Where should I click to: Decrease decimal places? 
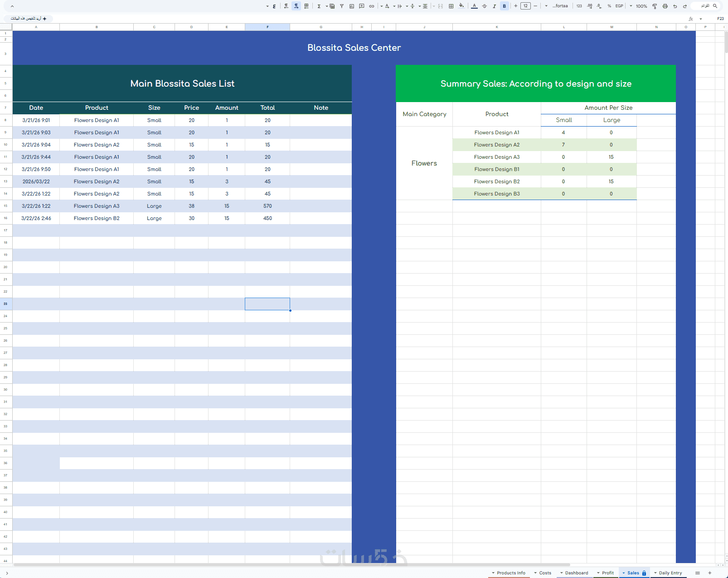599,6
